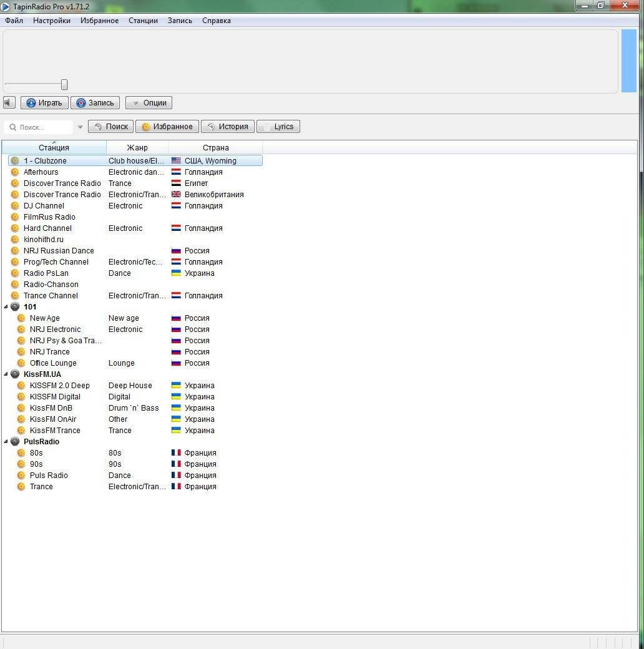
Task: Select the Prog/Tech Channel station
Action: tap(56, 261)
